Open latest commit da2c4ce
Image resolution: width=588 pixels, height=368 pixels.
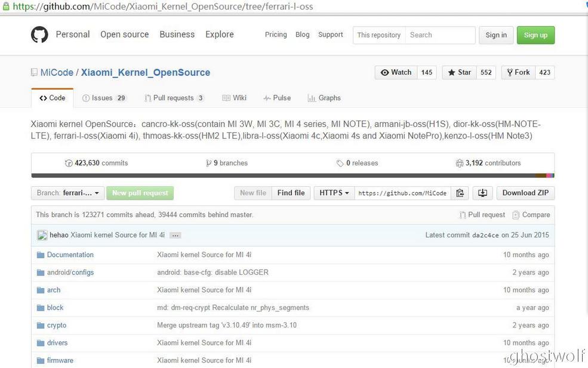click(x=485, y=236)
